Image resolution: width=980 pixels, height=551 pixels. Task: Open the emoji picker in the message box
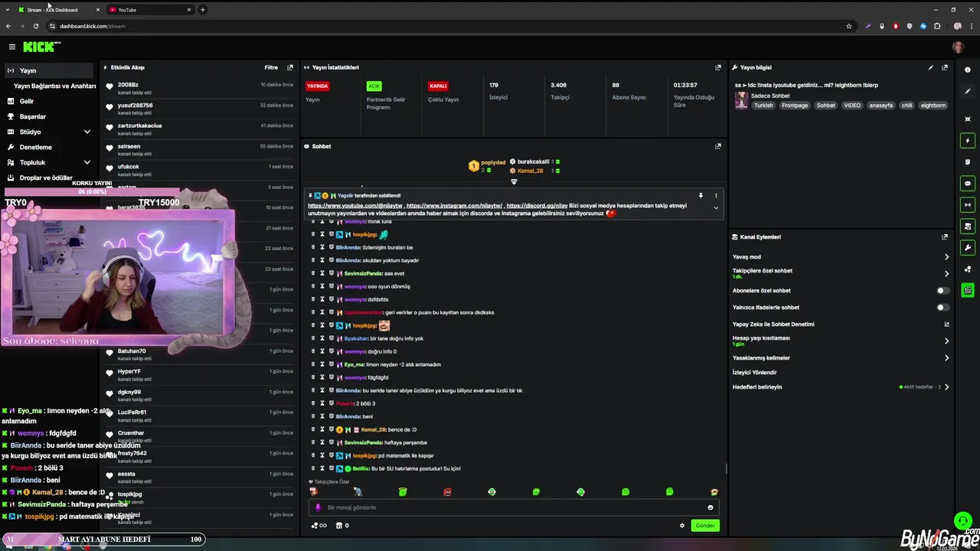pyautogui.click(x=710, y=507)
